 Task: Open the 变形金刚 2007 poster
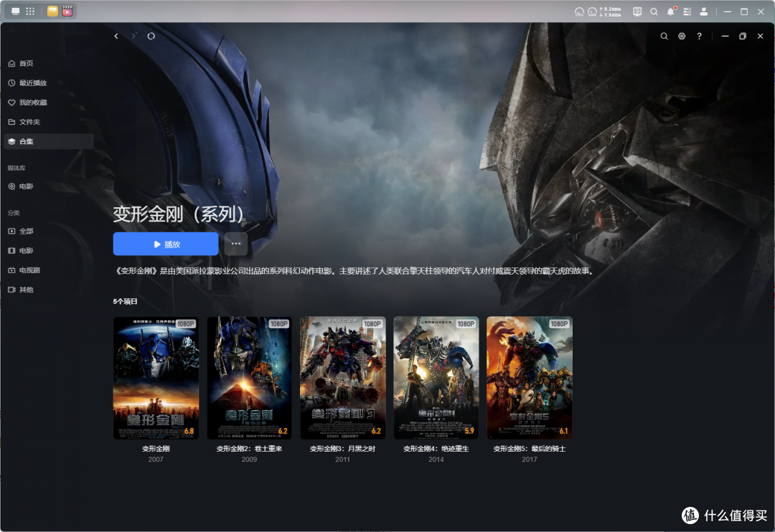[156, 378]
